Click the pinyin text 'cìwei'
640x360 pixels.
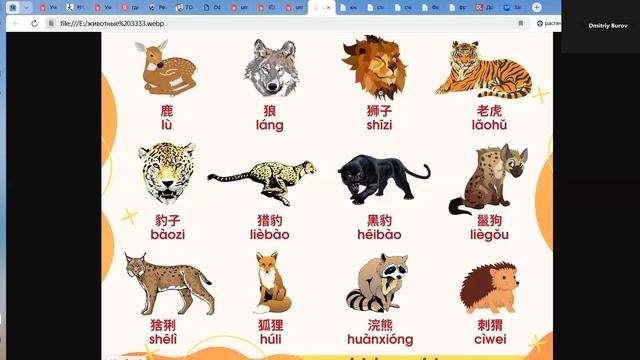click(x=490, y=339)
